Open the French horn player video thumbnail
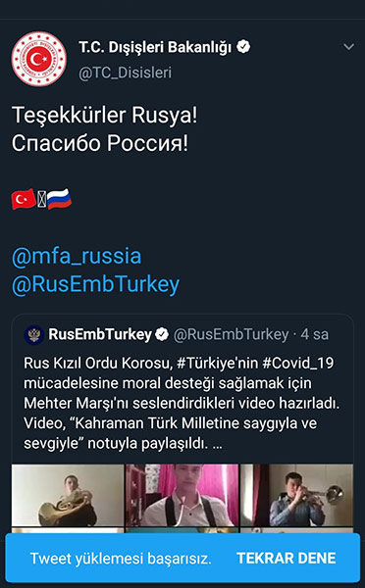 pyautogui.click(x=68, y=495)
